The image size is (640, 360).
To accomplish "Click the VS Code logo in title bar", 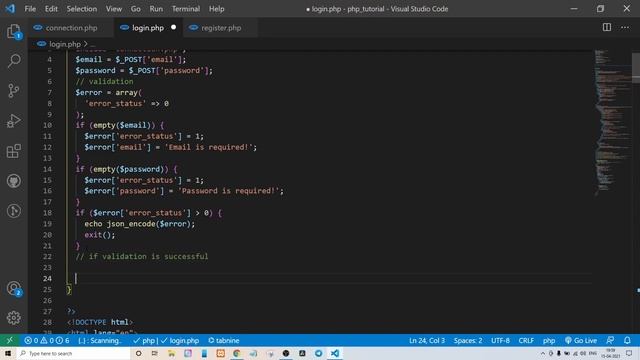I will [10, 9].
